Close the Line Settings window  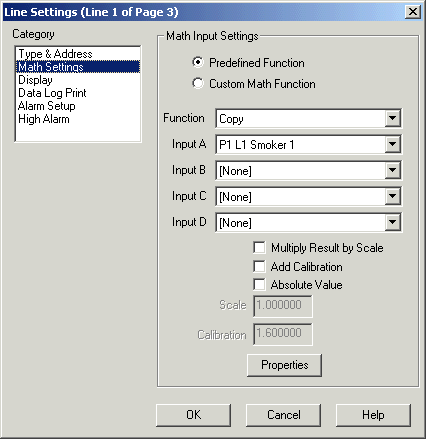[413, 12]
